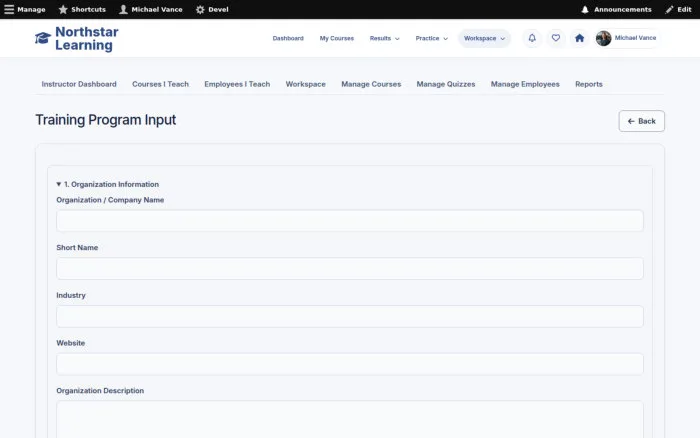This screenshot has width=700, height=438.
Task: Click Michael Vance profile avatar
Action: point(603,38)
